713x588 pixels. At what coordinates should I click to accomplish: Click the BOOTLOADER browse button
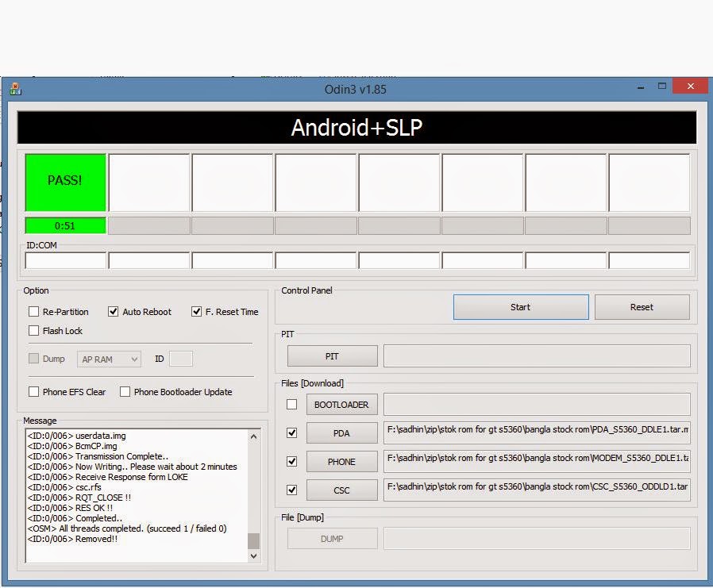342,405
